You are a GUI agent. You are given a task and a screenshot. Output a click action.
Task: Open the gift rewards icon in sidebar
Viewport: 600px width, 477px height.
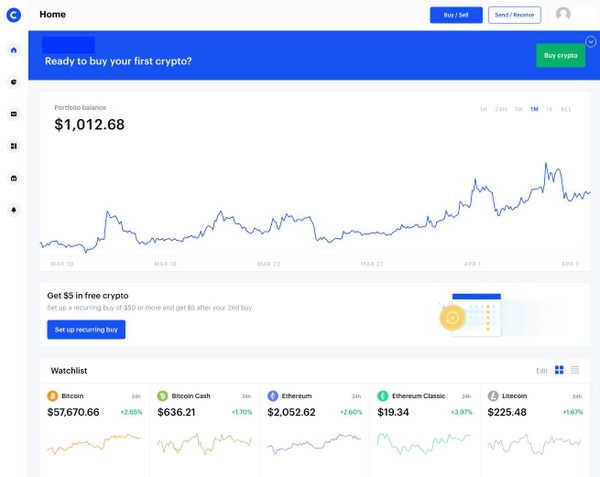14,178
